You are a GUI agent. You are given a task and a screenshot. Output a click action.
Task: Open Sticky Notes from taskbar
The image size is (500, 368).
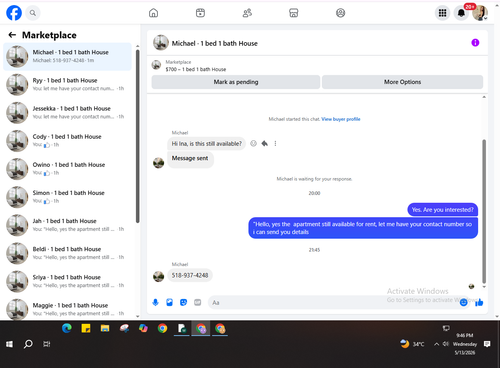click(86, 329)
